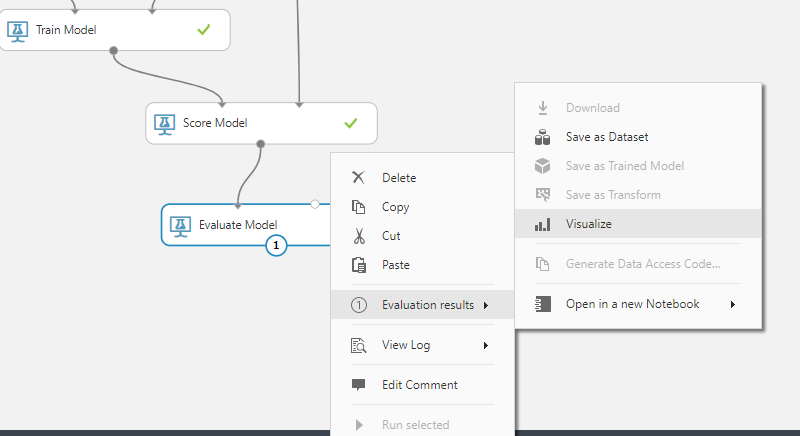Click the Delete X icon
Screen dimensions: 800x436
(359, 177)
